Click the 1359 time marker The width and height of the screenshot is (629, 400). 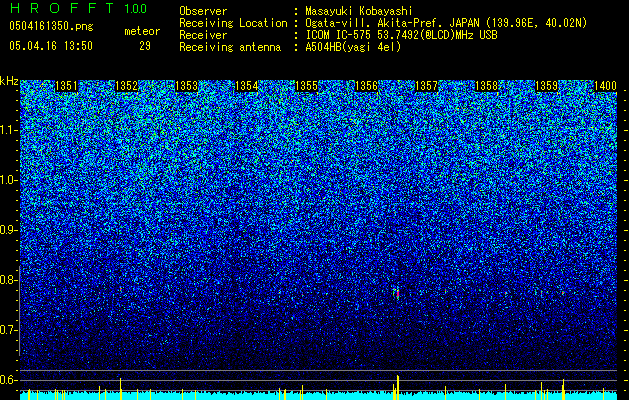(547, 86)
